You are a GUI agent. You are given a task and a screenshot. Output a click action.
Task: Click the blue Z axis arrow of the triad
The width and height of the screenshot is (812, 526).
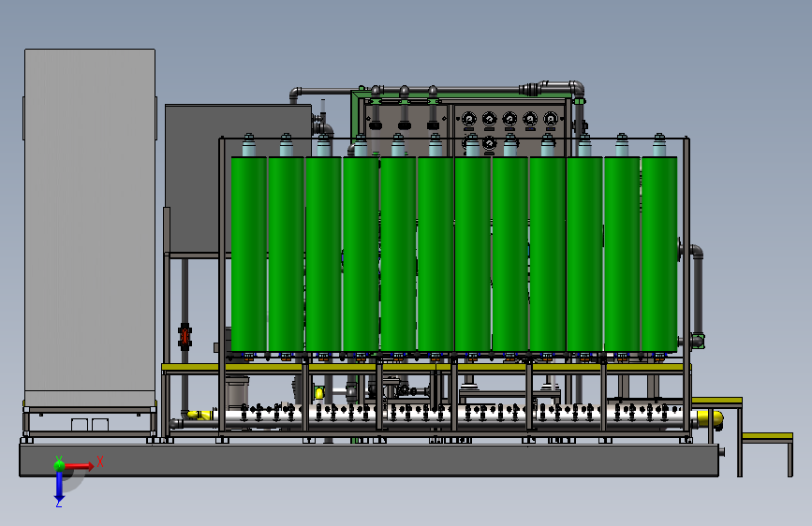(x=59, y=488)
